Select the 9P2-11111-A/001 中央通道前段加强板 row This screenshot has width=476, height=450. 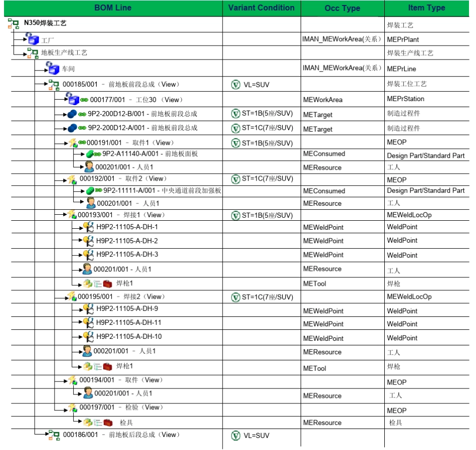click(x=240, y=191)
